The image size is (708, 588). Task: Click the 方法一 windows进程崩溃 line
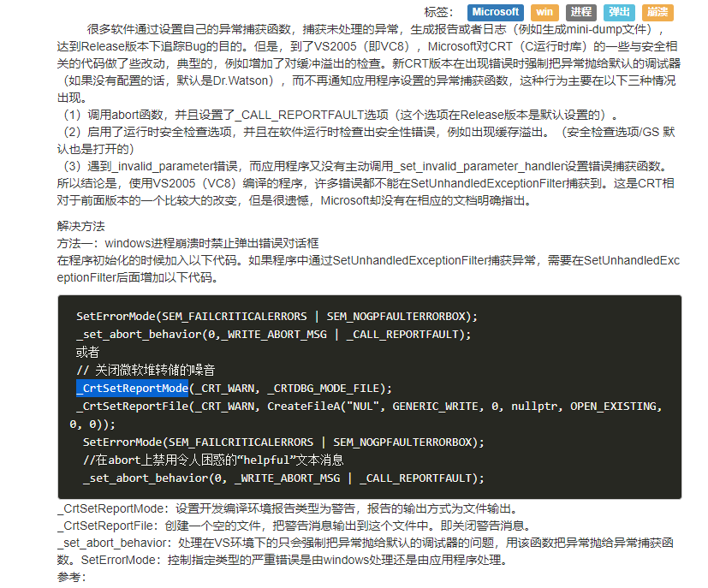pyautogui.click(x=187, y=243)
